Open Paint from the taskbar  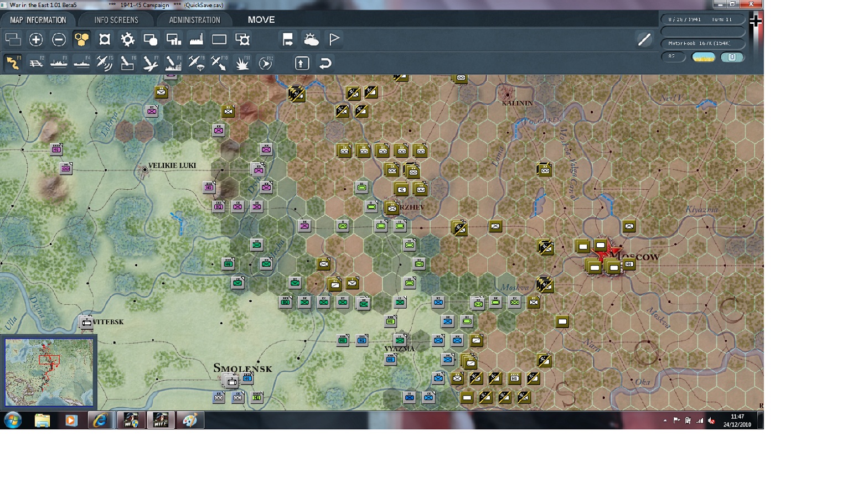point(190,420)
